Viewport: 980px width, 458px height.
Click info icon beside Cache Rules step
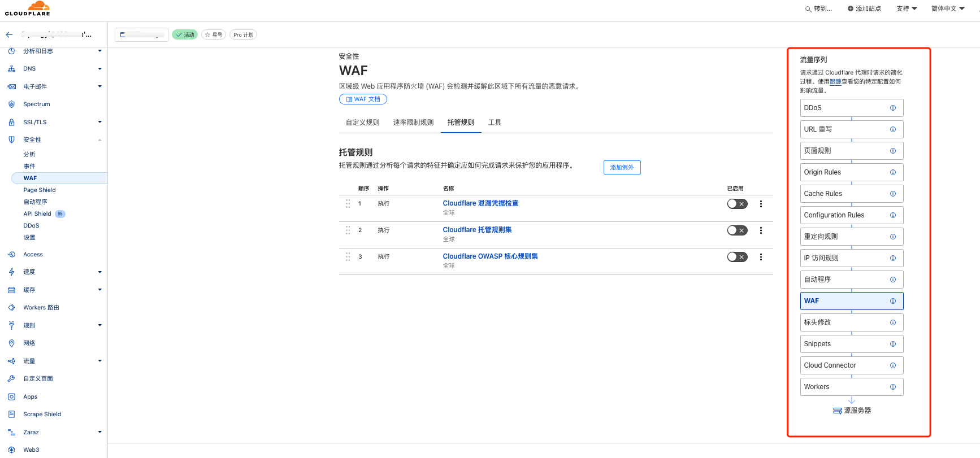(892, 194)
